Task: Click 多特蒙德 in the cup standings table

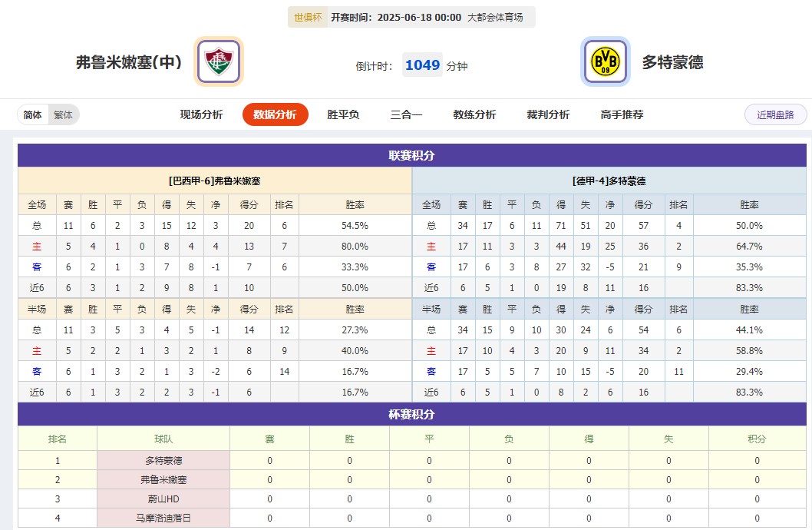Action: [163, 461]
